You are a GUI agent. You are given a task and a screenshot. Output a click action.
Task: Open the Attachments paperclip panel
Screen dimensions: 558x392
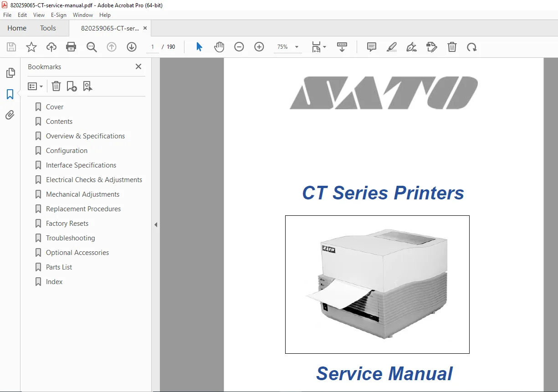click(10, 115)
